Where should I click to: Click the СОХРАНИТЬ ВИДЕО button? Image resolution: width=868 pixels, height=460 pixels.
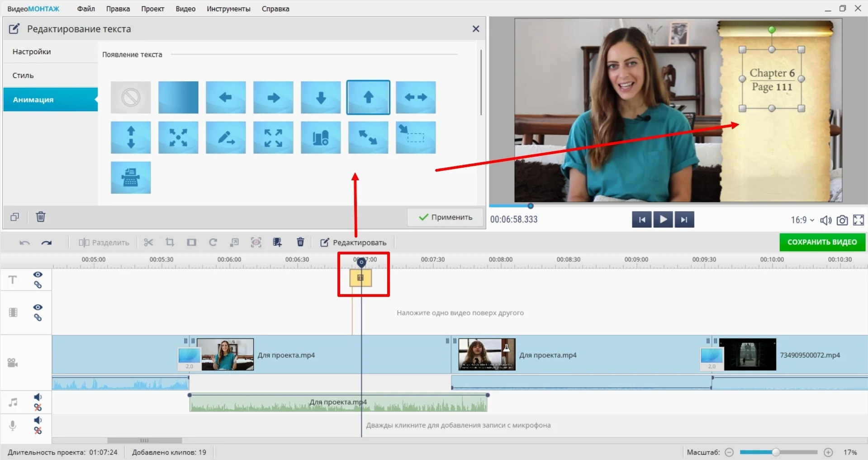pyautogui.click(x=822, y=242)
